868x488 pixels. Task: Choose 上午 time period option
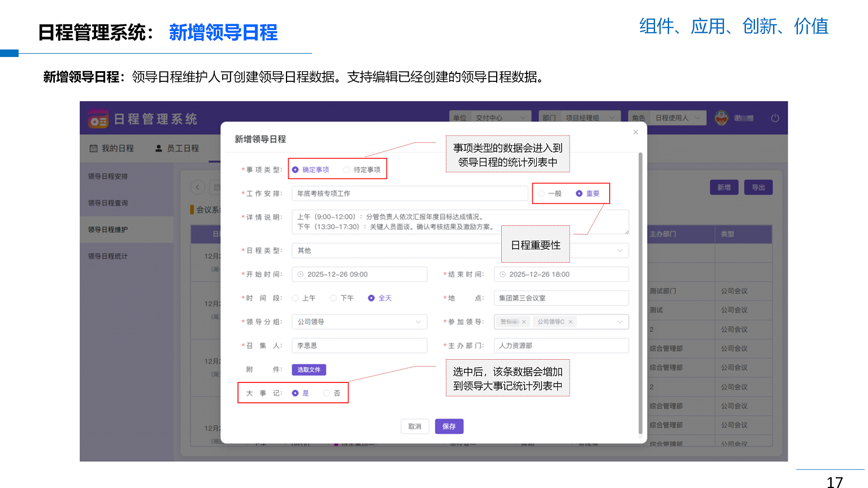click(296, 298)
